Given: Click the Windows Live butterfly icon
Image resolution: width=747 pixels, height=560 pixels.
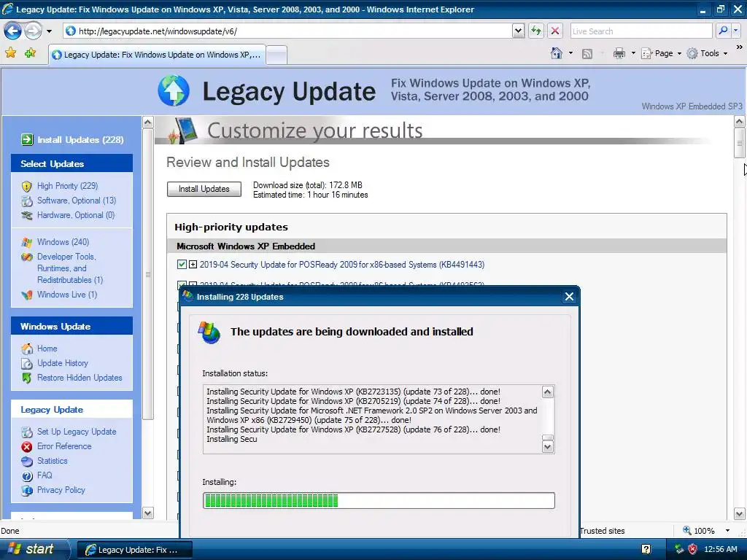Looking at the screenshot, I should click(27, 295).
